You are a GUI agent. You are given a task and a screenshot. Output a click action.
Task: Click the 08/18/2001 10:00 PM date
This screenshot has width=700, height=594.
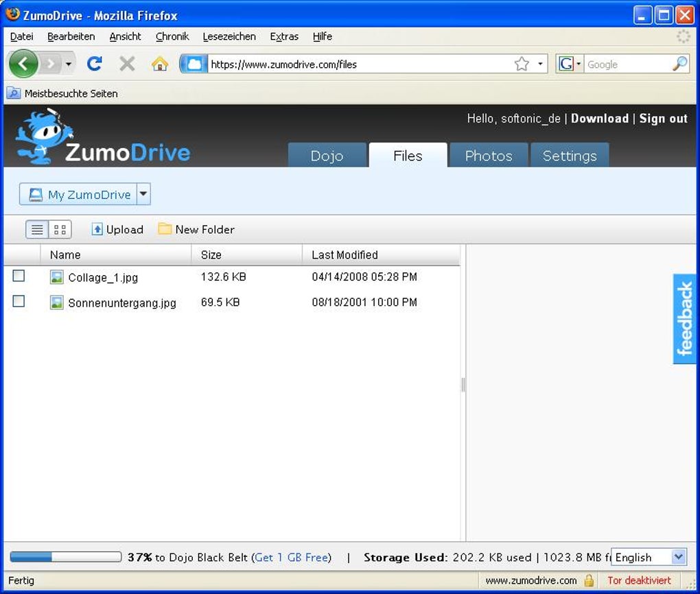click(x=364, y=302)
